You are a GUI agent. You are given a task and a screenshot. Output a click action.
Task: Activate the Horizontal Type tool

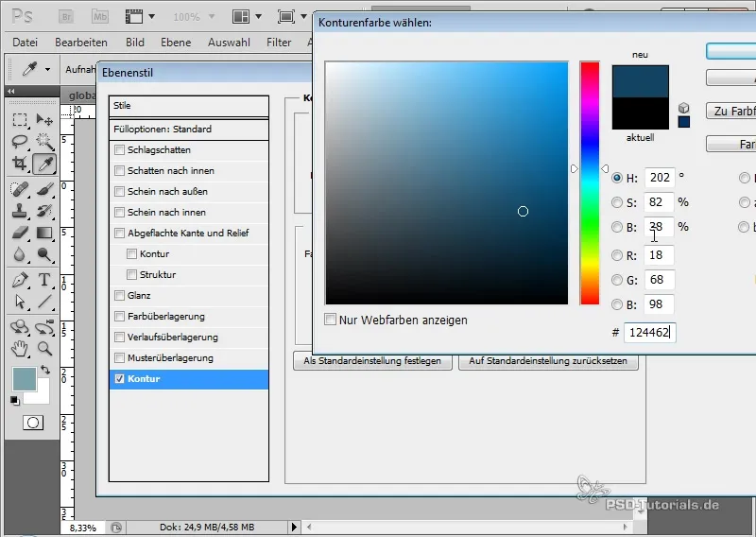tap(43, 280)
